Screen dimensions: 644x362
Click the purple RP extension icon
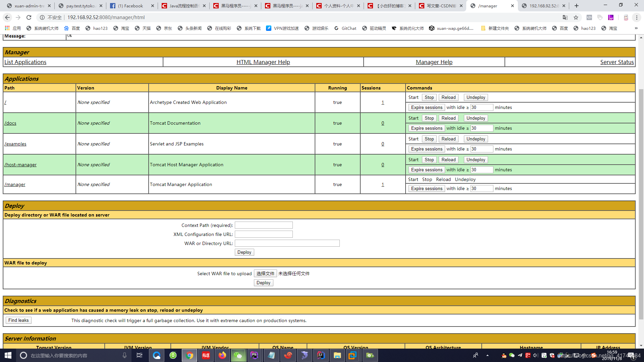point(611,17)
